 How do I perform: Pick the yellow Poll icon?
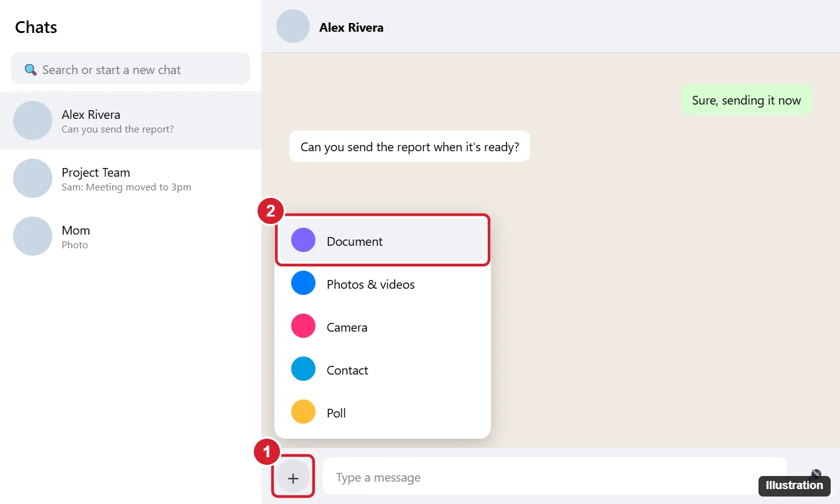click(304, 412)
